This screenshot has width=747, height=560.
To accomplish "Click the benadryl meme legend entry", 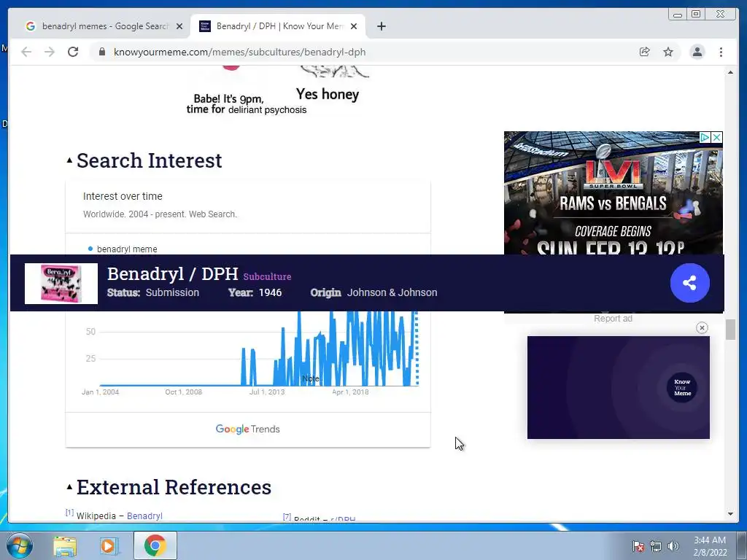I will click(x=123, y=249).
